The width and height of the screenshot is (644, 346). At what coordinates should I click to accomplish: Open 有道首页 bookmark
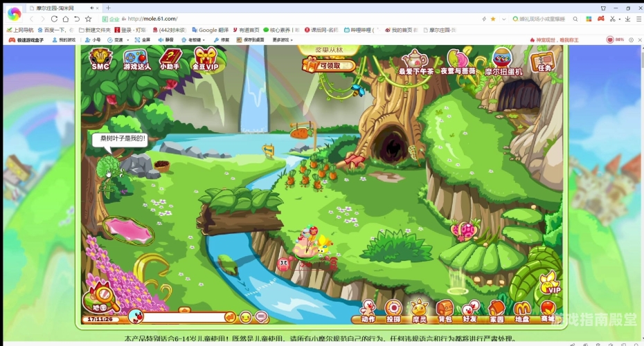click(x=246, y=30)
